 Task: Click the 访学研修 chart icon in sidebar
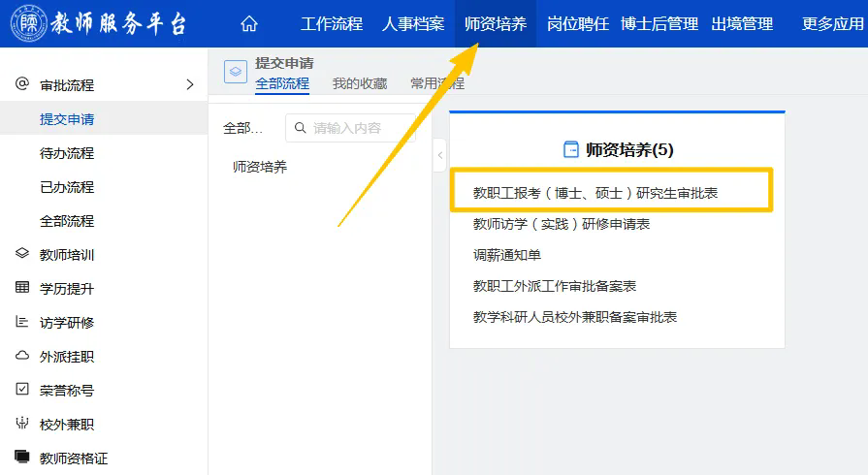(22, 322)
